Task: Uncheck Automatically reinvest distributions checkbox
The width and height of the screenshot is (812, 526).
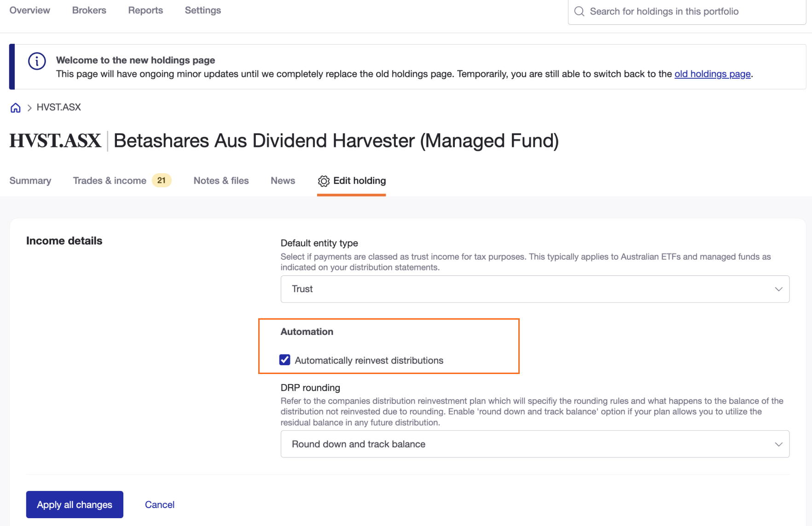Action: point(285,360)
